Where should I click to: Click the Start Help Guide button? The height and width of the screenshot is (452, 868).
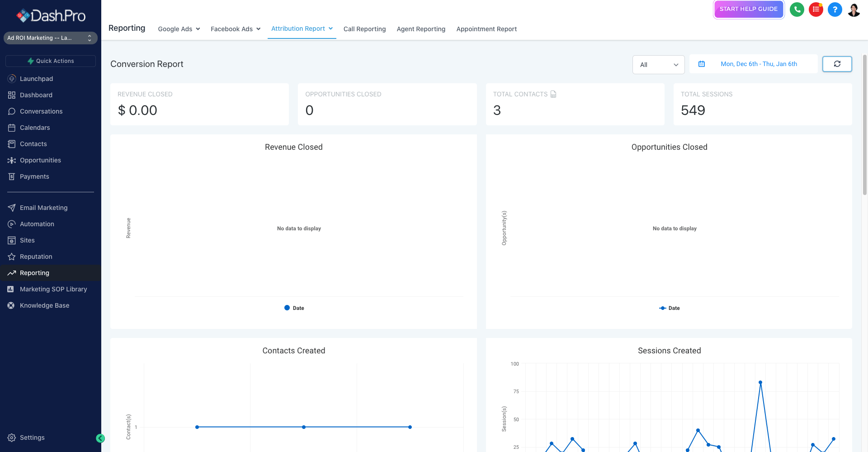[748, 9]
